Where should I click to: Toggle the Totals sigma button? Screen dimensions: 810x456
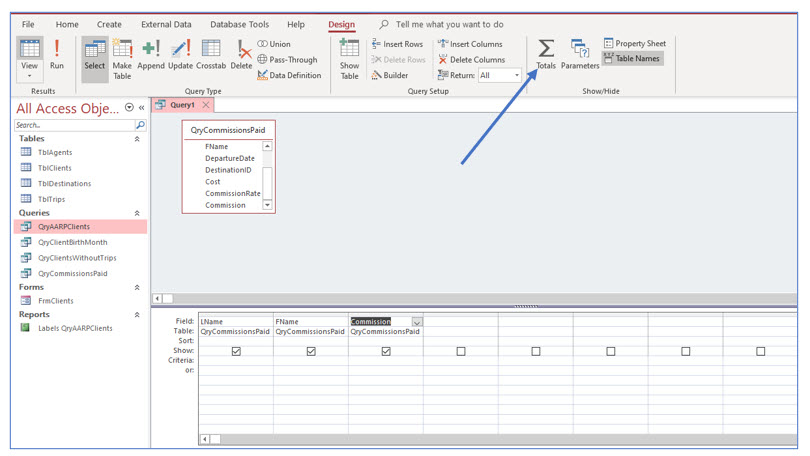(546, 54)
